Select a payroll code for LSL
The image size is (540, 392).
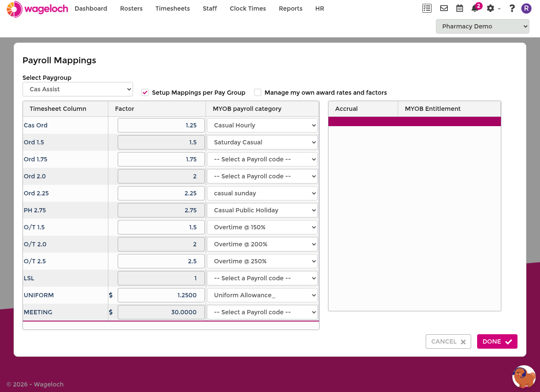click(x=262, y=278)
